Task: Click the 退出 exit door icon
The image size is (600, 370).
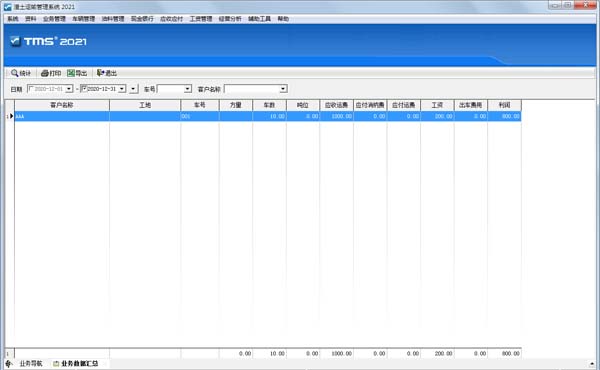Action: click(x=100, y=73)
